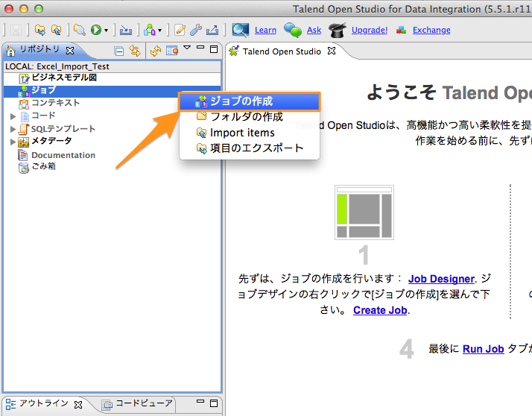Click the repository filter panel icon
The width and height of the screenshot is (532, 416).
click(x=172, y=51)
